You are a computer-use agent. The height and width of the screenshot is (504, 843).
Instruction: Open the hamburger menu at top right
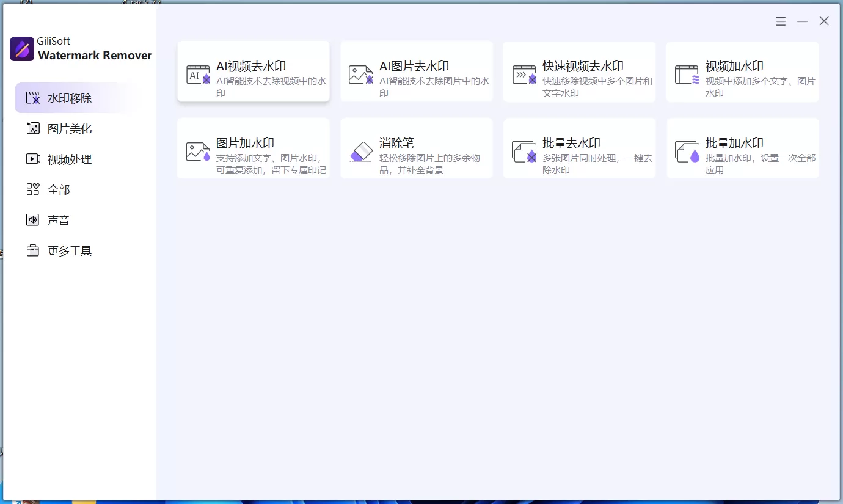781,20
